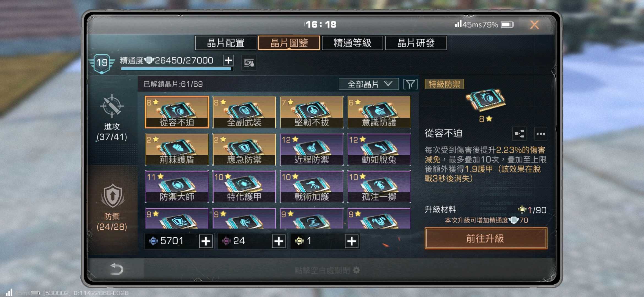Open the chip tree diagram icon
This screenshot has height=297, width=644.
(519, 134)
